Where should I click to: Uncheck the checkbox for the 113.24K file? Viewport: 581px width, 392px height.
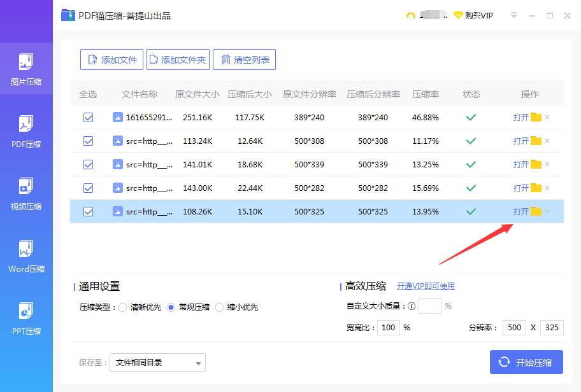click(x=88, y=141)
